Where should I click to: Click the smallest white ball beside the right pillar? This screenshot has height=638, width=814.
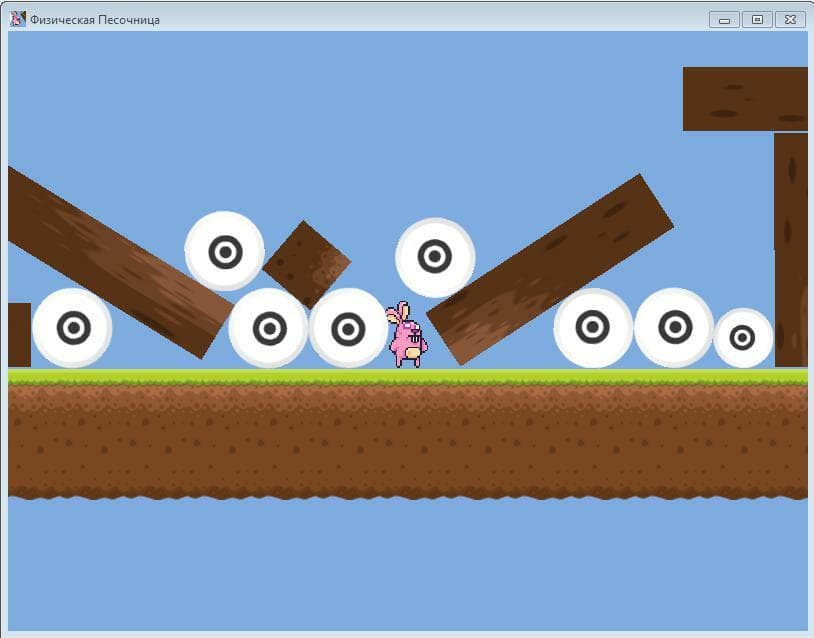click(743, 338)
